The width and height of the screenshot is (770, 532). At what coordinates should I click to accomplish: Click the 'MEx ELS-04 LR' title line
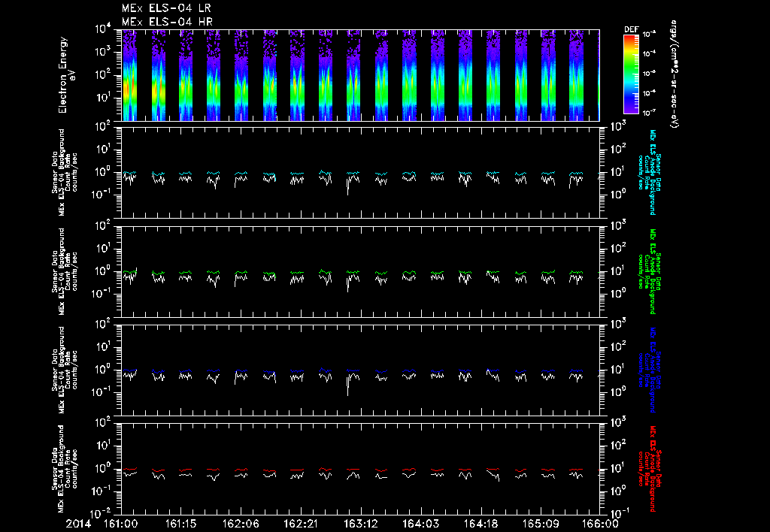click(166, 8)
